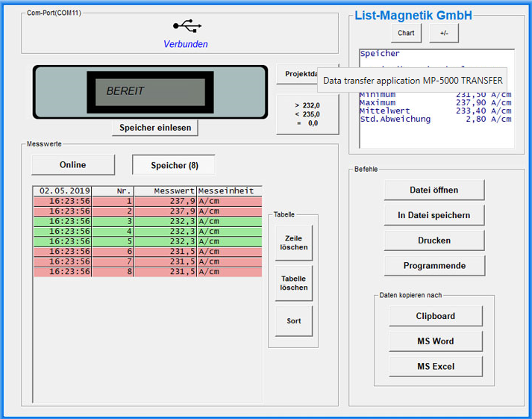Click the 02.05.2019 column header
532x419 pixels.
pyautogui.click(x=63, y=190)
